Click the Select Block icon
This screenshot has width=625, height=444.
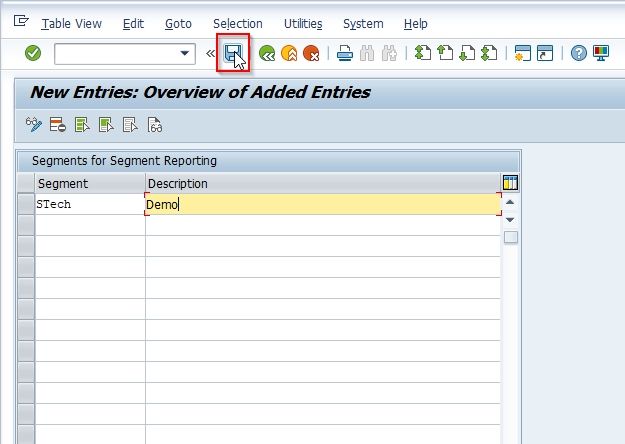(x=106, y=125)
